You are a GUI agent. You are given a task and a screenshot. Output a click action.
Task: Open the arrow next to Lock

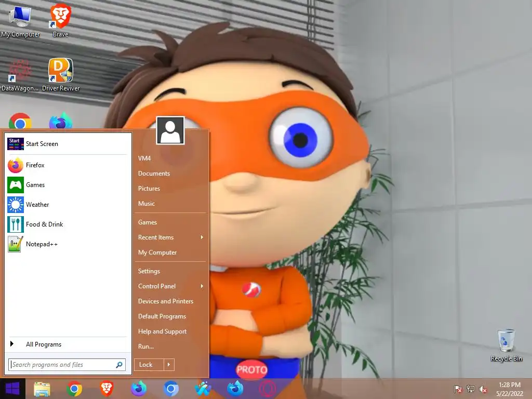click(169, 365)
